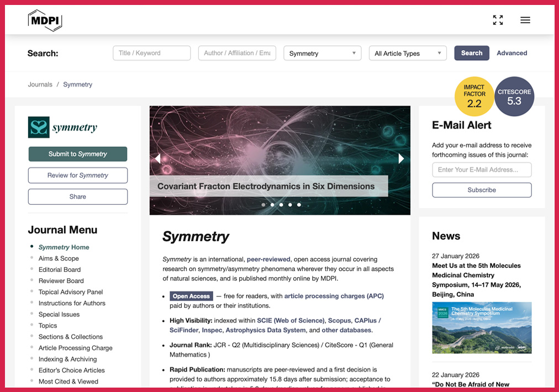
Task: Click the Impact Factor 2.2 badge
Action: point(474,96)
